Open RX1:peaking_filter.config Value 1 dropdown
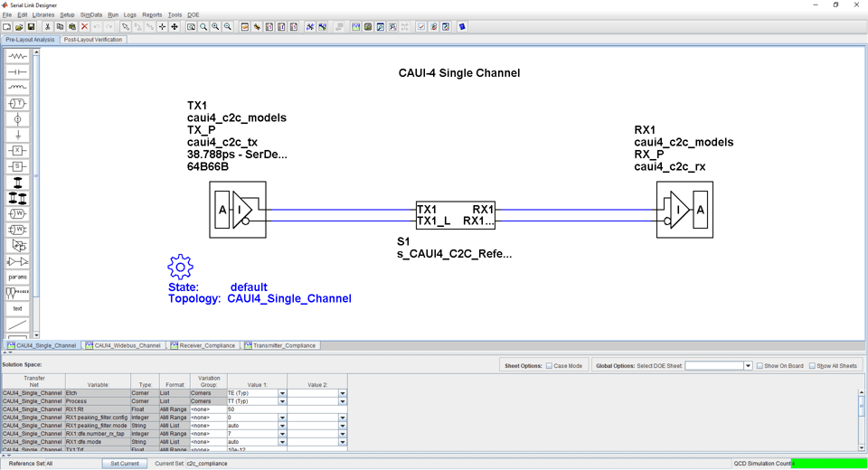Viewport: 868px width, 470px height. [x=282, y=418]
